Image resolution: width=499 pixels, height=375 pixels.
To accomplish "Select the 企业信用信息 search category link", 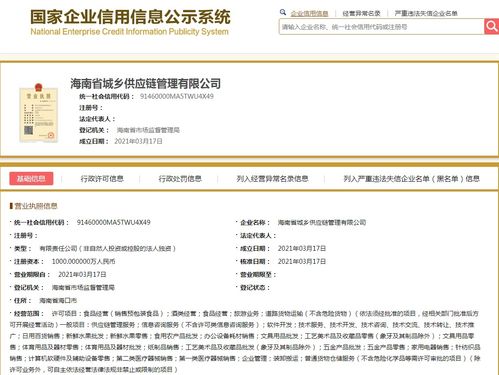I will pos(309,13).
